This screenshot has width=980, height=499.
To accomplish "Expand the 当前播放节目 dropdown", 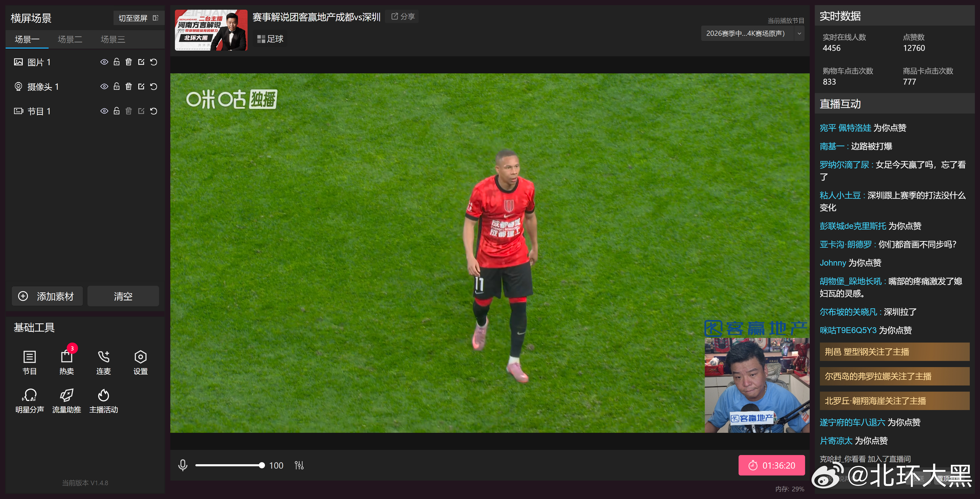I will pos(746,33).
